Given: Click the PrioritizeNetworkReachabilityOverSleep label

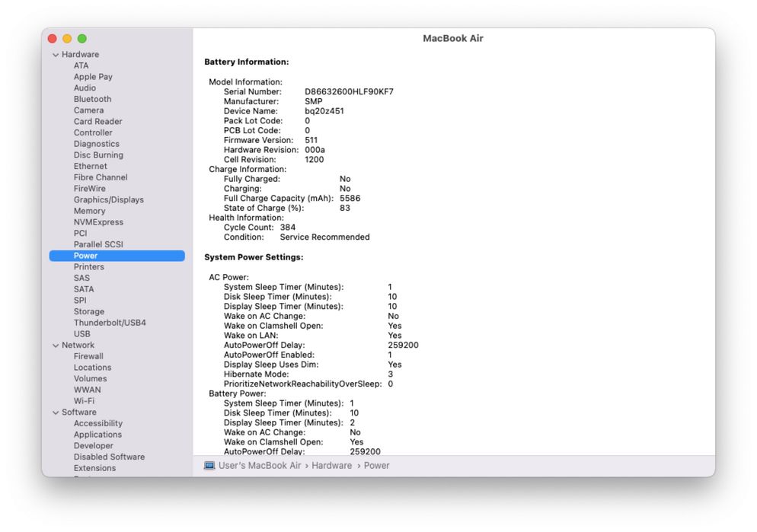Looking at the screenshot, I should click(302, 384).
